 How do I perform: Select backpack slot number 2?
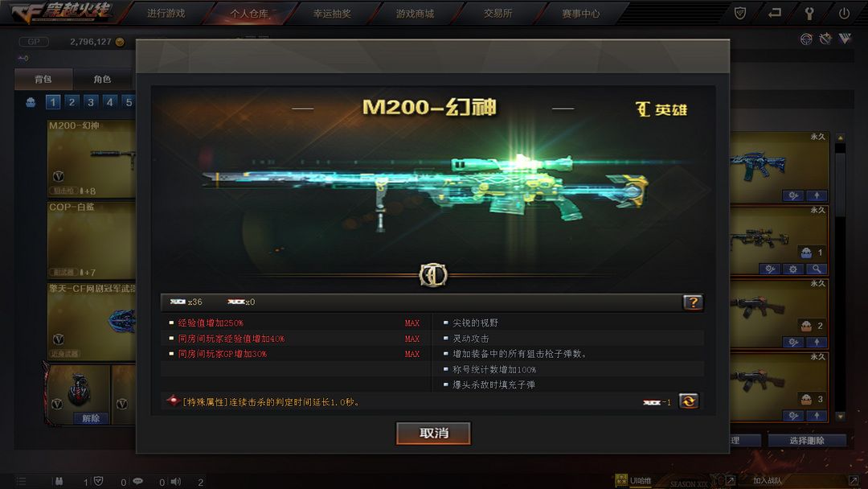(72, 102)
